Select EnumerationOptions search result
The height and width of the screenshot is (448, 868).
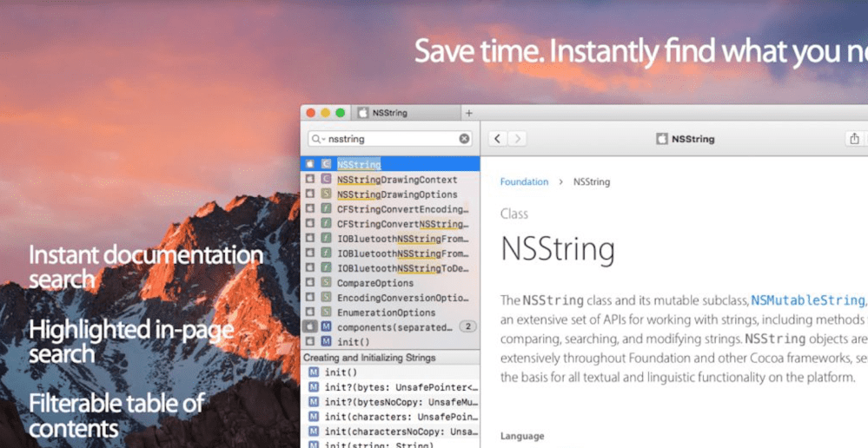tap(386, 313)
